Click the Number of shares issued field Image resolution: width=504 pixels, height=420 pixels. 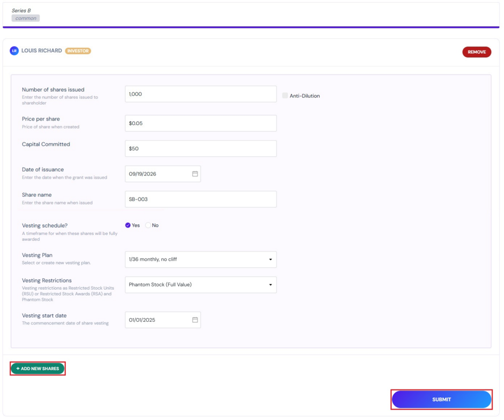(201, 94)
